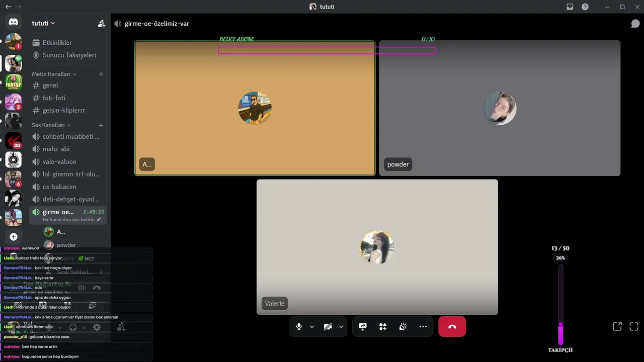The image size is (644, 362).
Task: Open user settings gear icon
Action: (97, 327)
